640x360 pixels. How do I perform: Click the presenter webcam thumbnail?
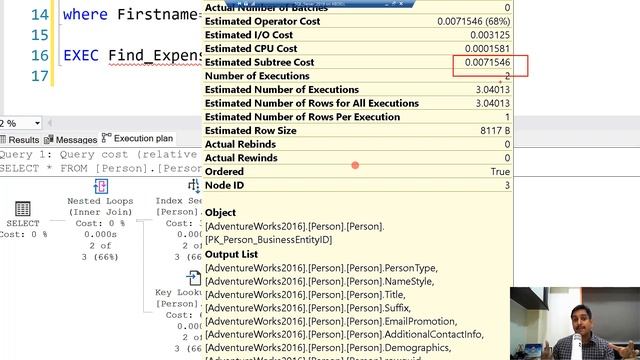click(575, 323)
